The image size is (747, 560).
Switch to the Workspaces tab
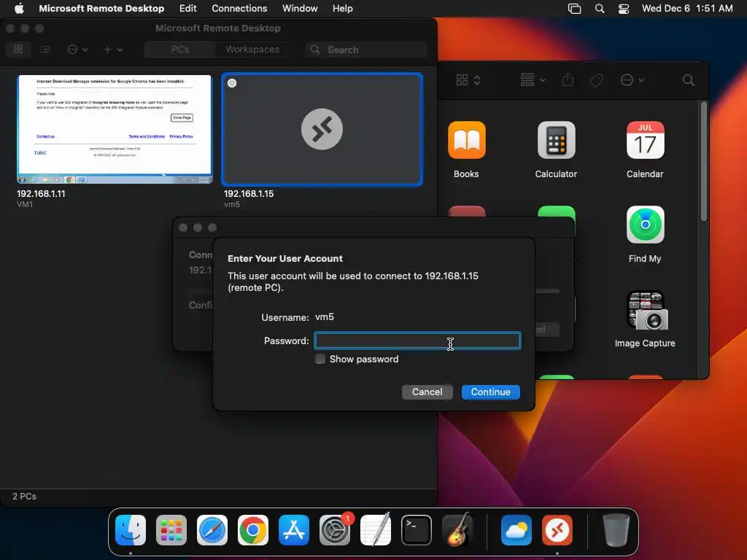pos(252,50)
